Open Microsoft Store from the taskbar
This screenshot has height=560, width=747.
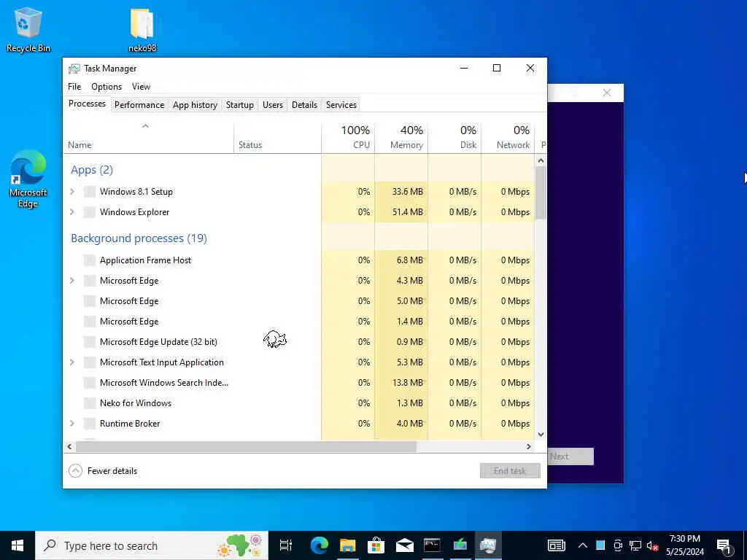[376, 545]
